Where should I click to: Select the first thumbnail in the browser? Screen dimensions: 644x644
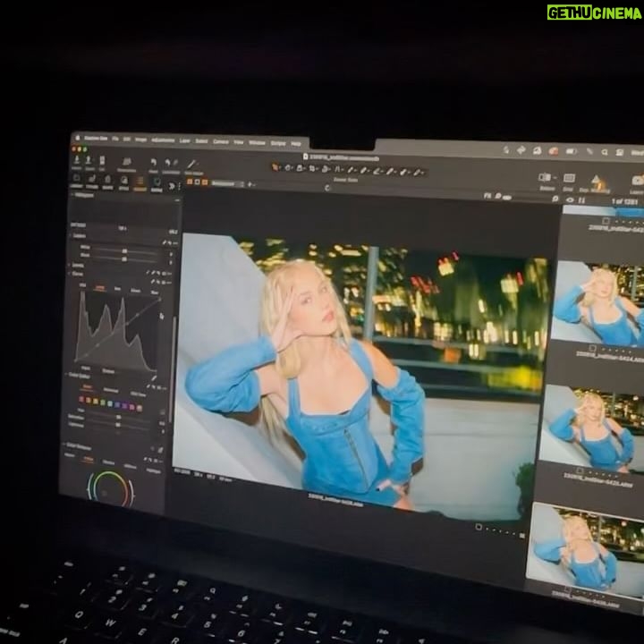597,304
